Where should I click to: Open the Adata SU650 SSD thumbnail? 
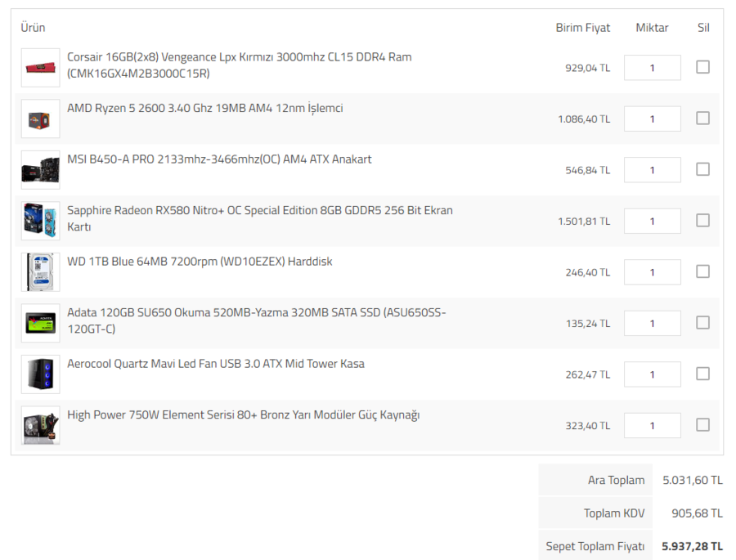pyautogui.click(x=40, y=323)
